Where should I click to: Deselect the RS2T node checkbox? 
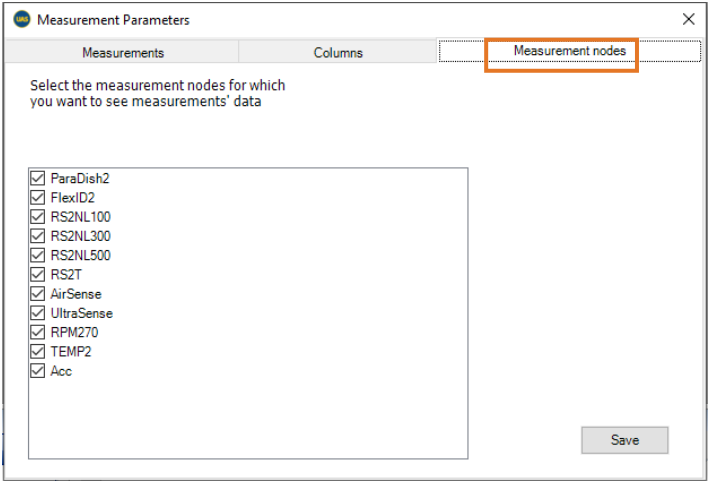coord(38,275)
